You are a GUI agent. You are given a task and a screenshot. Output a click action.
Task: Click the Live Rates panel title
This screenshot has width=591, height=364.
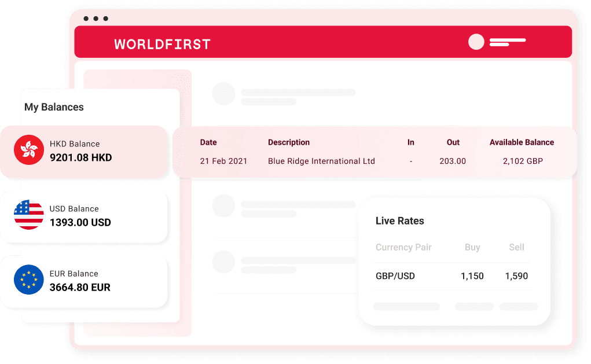coord(400,221)
